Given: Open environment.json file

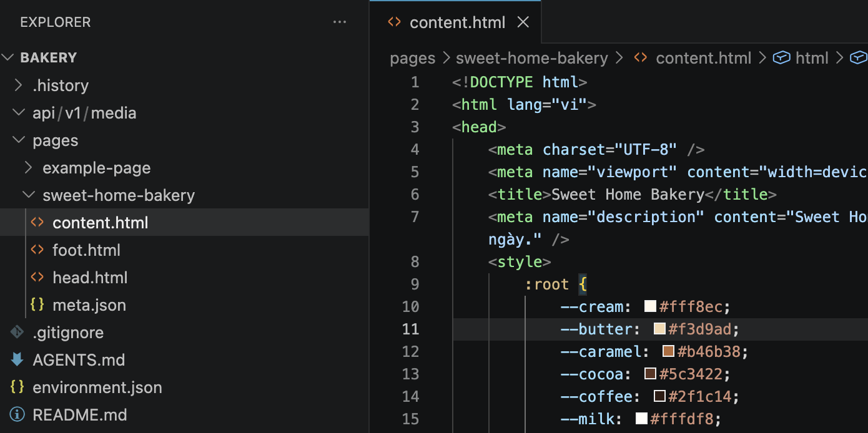Looking at the screenshot, I should click(x=97, y=387).
